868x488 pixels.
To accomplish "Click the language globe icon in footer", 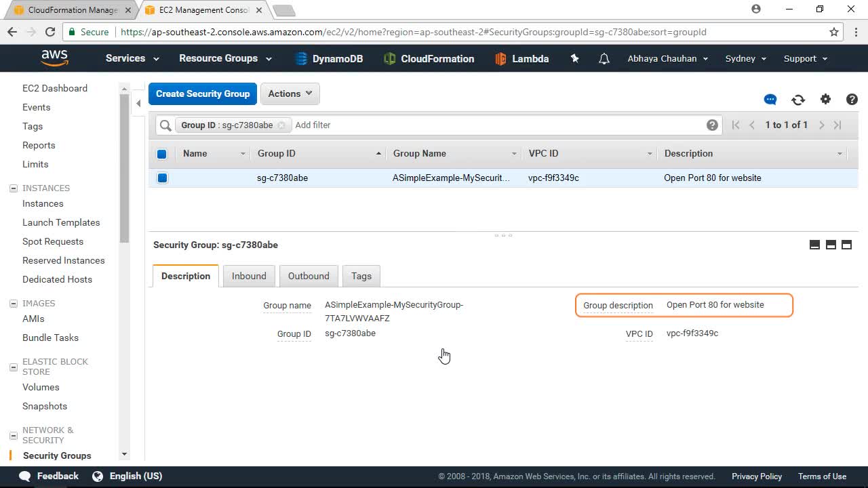I will point(98,476).
